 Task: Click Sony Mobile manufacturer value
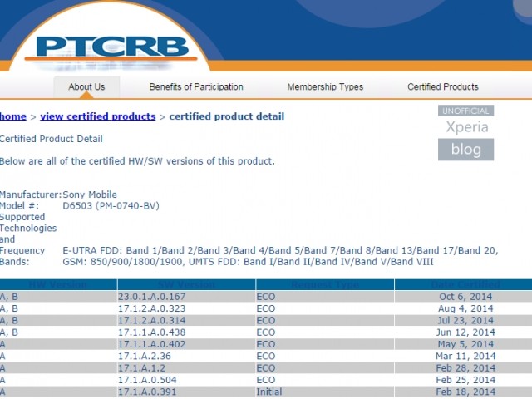click(90, 195)
